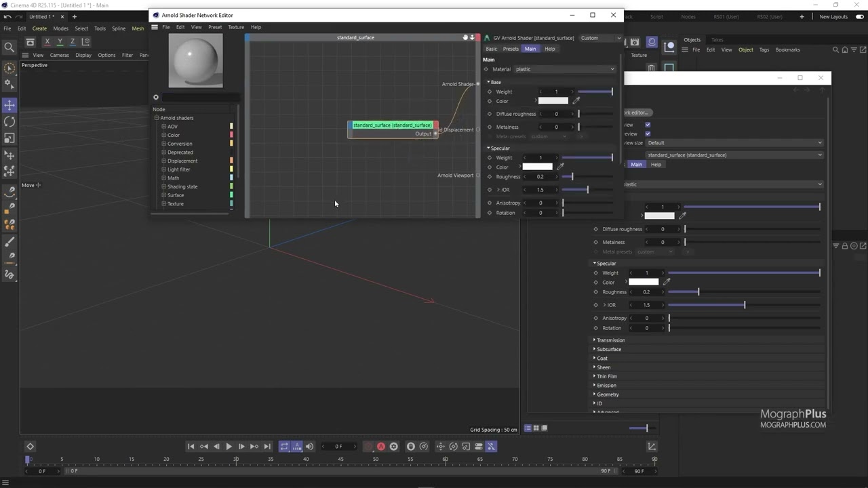The width and height of the screenshot is (868, 488).
Task: Click the record keyframe circle button
Action: tap(368, 446)
